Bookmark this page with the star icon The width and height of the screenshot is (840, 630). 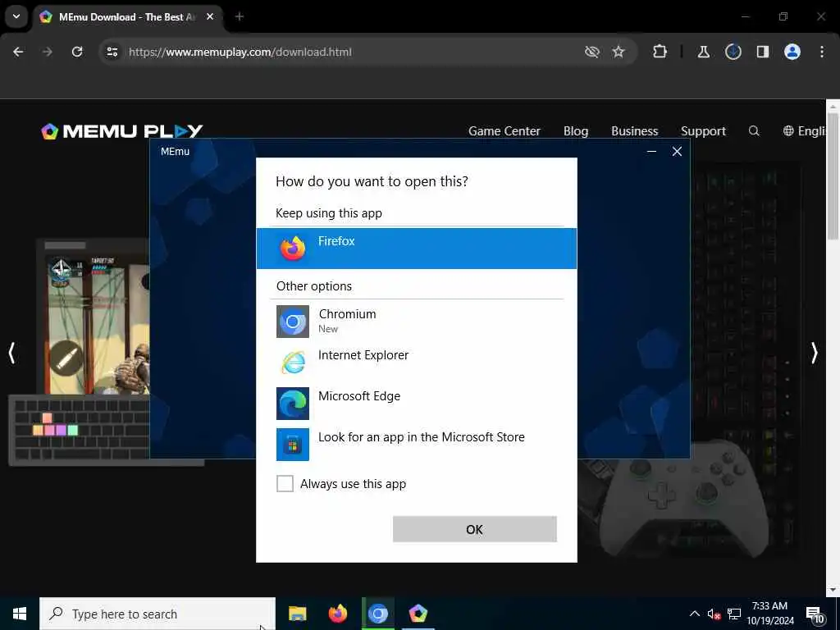619,52
